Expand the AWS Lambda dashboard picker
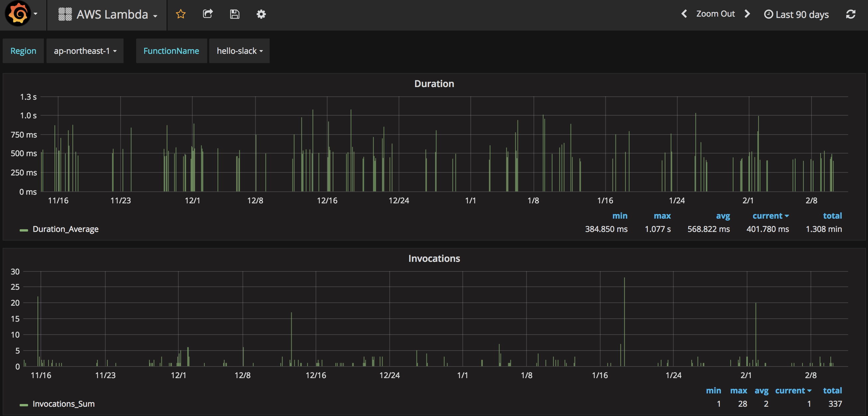Screen dimensions: 868x416 click(x=108, y=15)
